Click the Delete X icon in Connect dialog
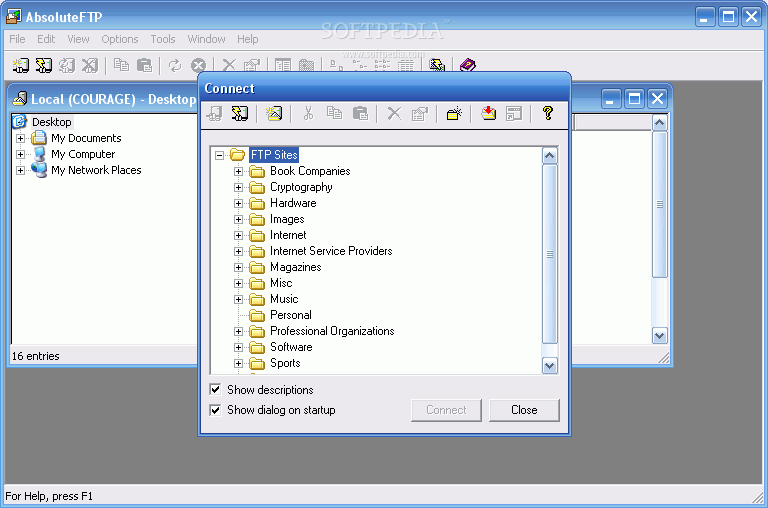768x508 pixels. [394, 114]
